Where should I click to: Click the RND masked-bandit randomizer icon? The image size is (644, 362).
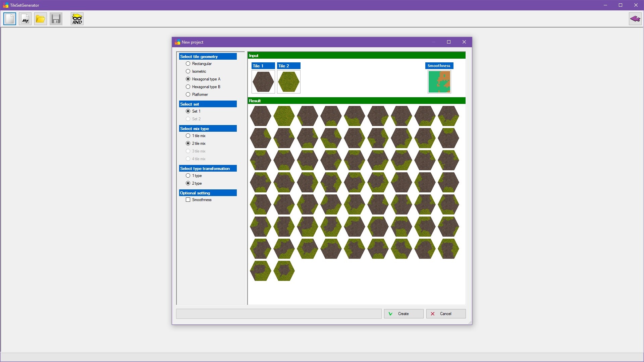77,19
